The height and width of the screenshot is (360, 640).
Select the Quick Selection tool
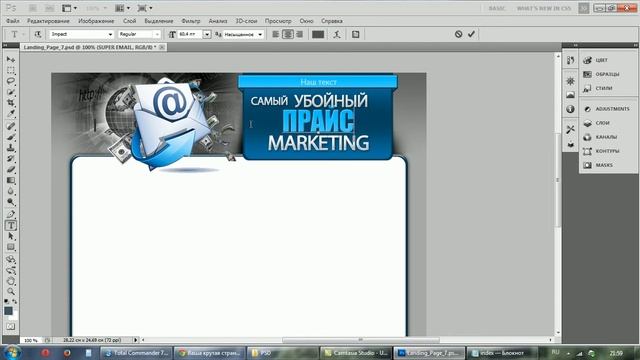coord(11,92)
